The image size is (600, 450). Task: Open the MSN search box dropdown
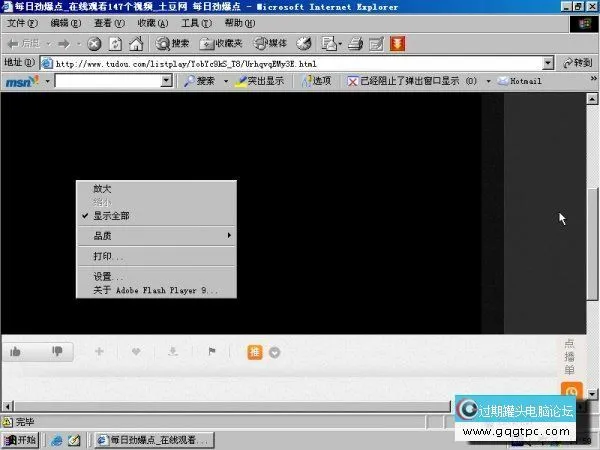[x=166, y=81]
